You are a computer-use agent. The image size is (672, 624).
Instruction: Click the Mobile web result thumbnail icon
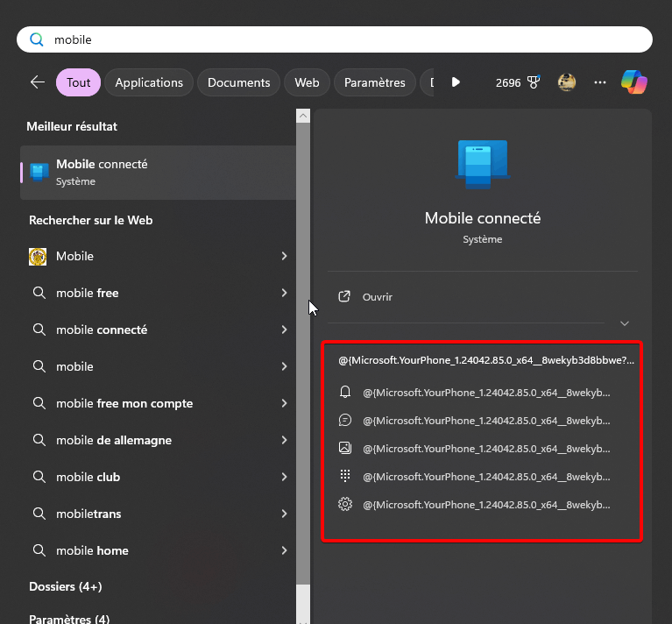38,256
